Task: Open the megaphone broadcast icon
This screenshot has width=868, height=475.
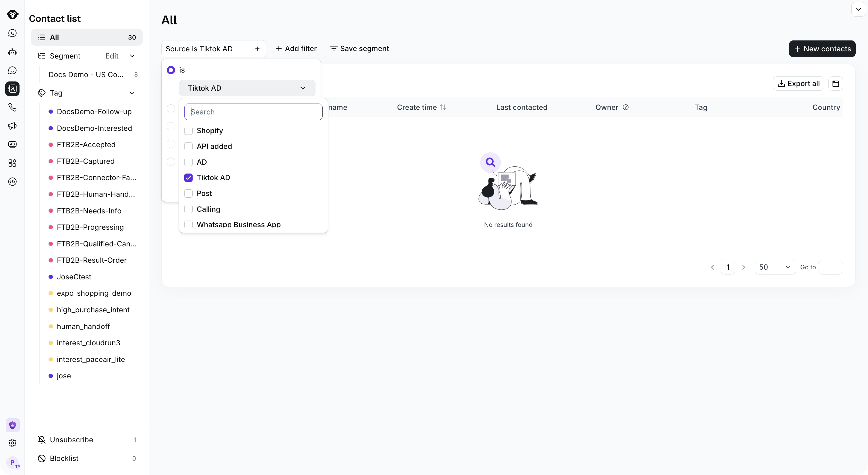Action: tap(12, 126)
